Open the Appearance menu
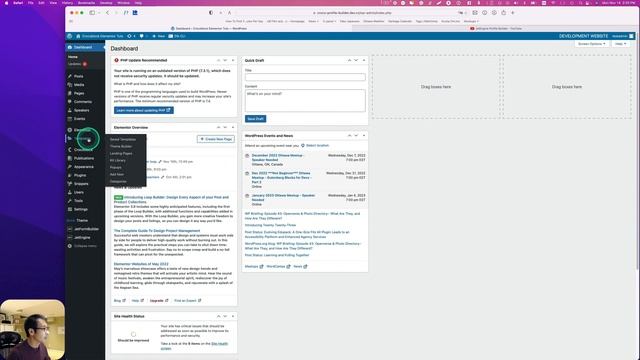640x360 pixels. (x=84, y=167)
